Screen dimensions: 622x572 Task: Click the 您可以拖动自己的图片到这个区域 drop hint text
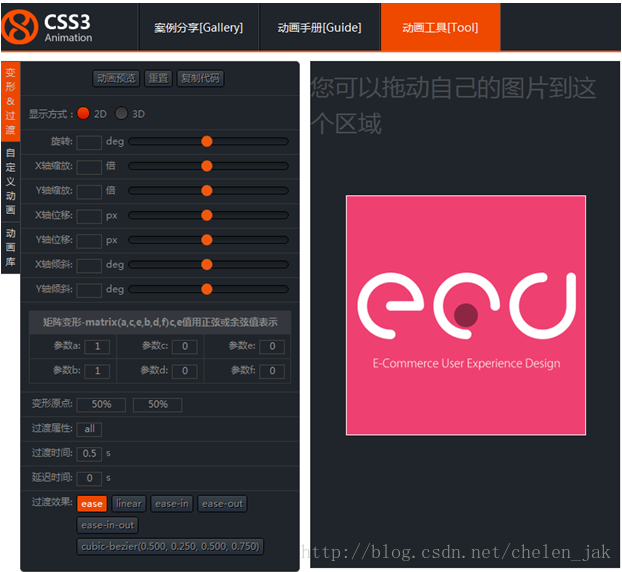pyautogui.click(x=453, y=106)
